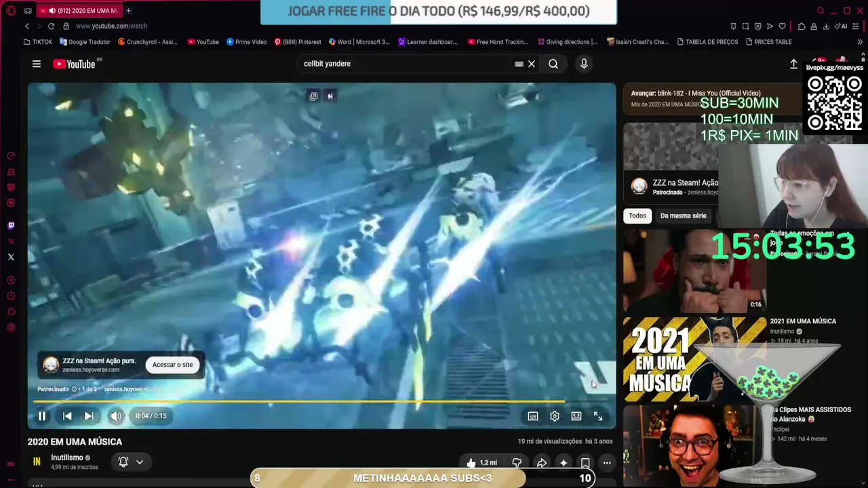Viewport: 868px width, 488px height.
Task: Pause the video playback
Action: (41, 416)
